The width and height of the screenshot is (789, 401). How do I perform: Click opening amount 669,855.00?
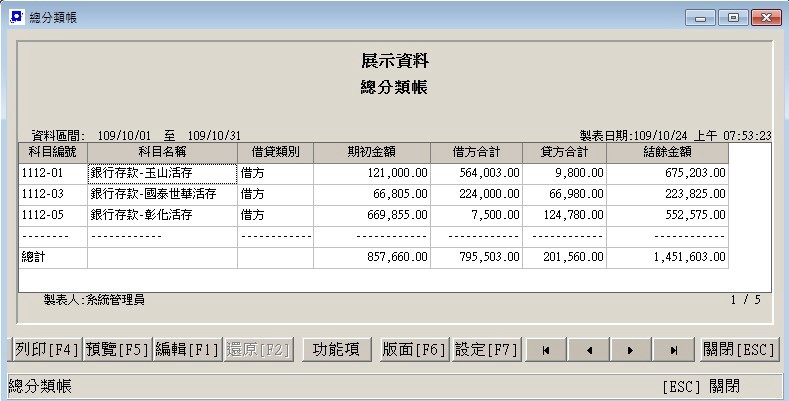(372, 215)
